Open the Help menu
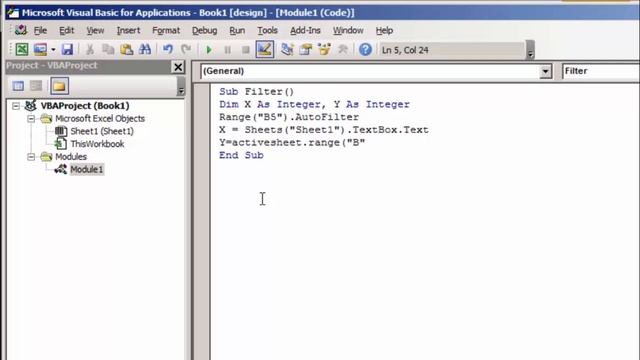The width and height of the screenshot is (640, 360). pos(384,31)
